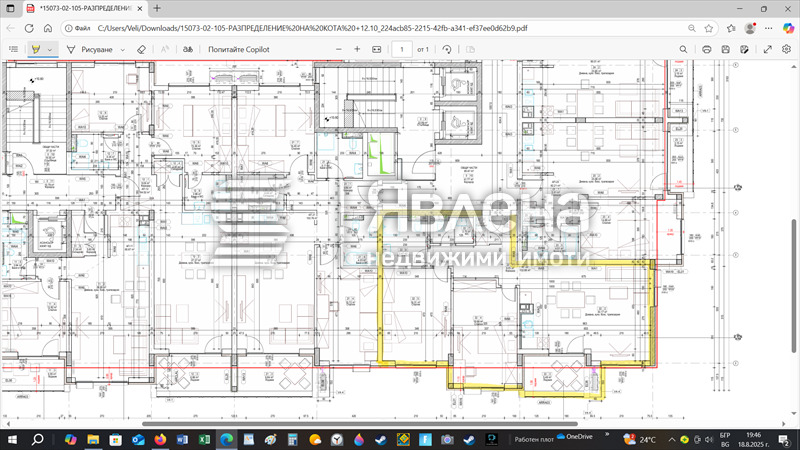Rotate the PDF page
This screenshot has width=800, height=450.
tap(447, 49)
